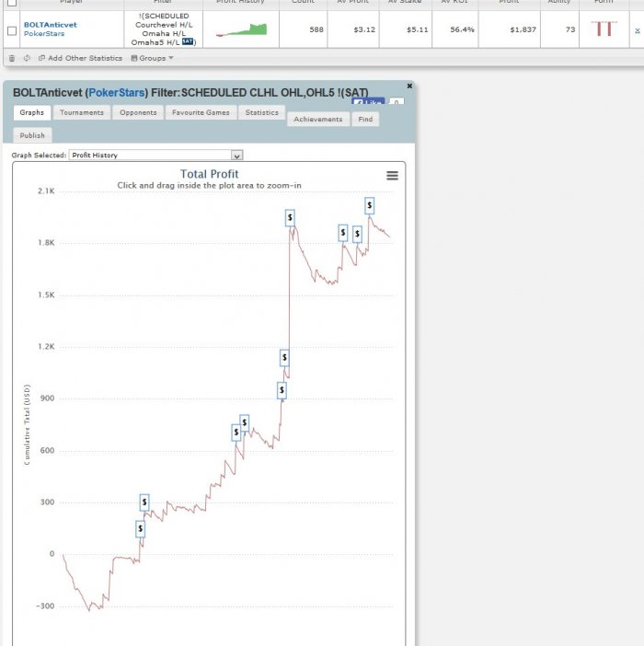Open the BOLTAnticvet player link

click(x=51, y=25)
